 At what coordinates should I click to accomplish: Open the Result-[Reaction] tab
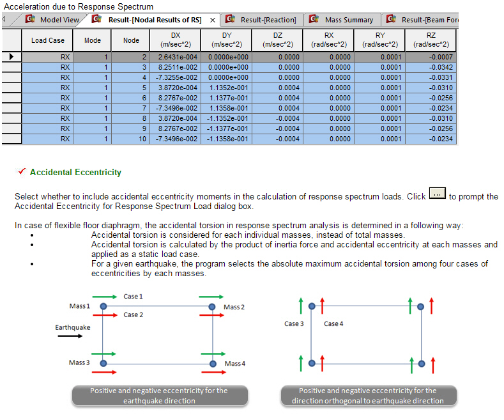point(268,20)
